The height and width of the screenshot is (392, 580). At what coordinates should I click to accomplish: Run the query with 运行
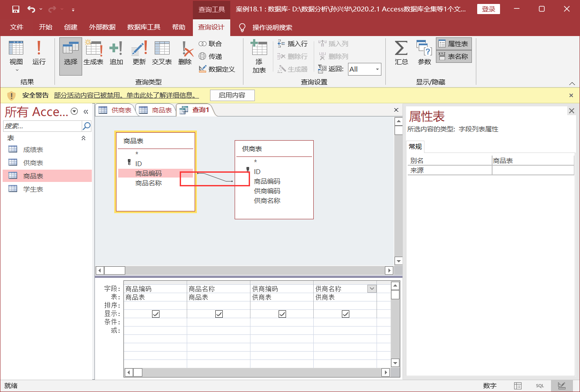click(x=39, y=54)
